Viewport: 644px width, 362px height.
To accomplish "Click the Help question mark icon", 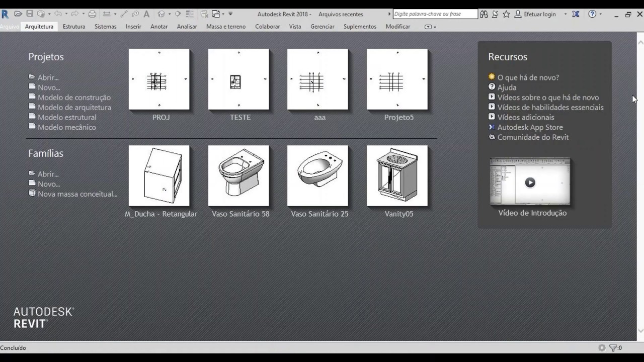I will pyautogui.click(x=592, y=14).
